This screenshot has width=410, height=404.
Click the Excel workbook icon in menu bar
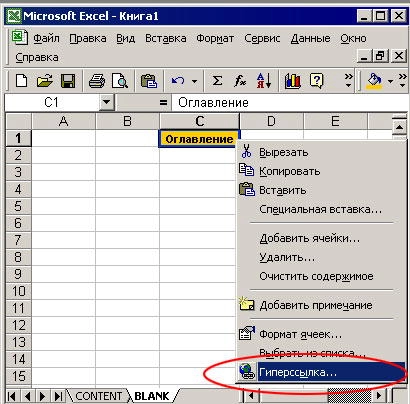20,37
